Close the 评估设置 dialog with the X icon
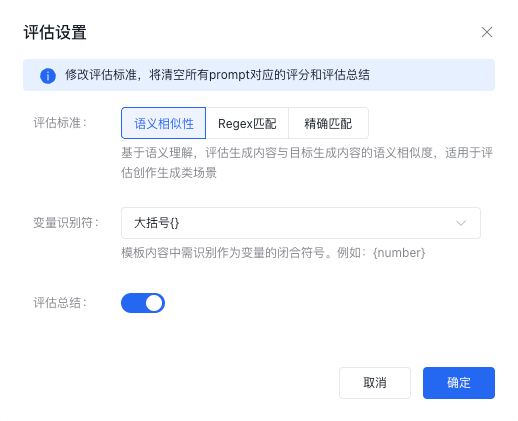Screen dimensions: 518x421 tap(487, 32)
